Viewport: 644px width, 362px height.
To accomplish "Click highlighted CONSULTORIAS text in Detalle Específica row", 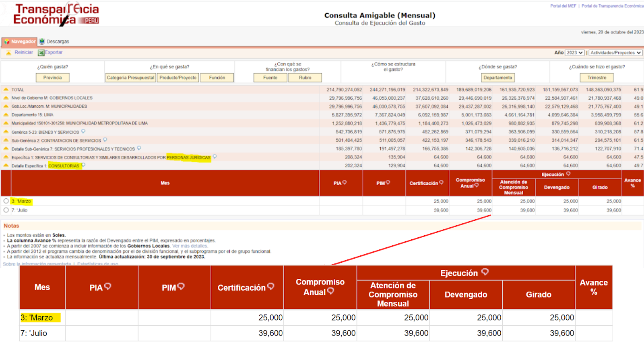I will click(x=64, y=166).
